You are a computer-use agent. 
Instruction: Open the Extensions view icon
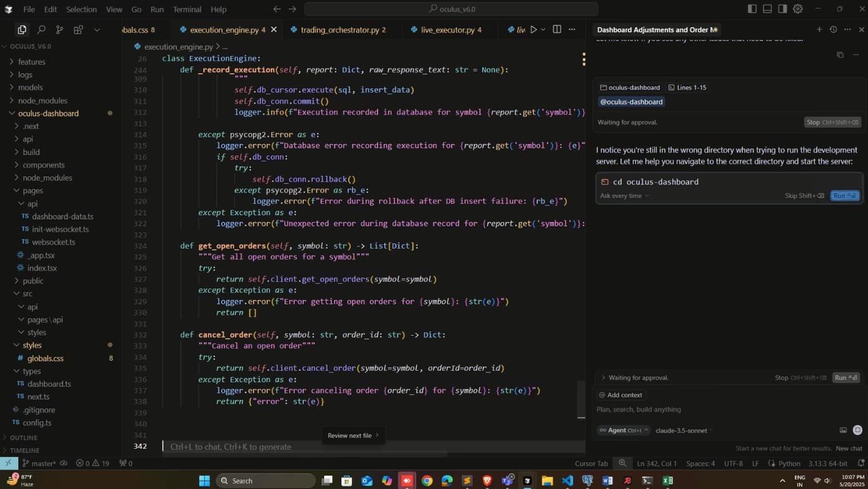click(x=78, y=29)
